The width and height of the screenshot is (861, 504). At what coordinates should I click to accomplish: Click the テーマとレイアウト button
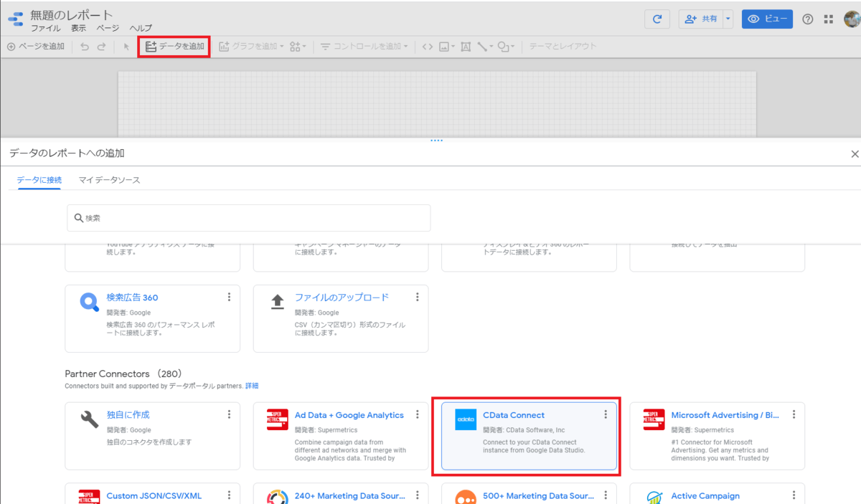click(x=563, y=47)
